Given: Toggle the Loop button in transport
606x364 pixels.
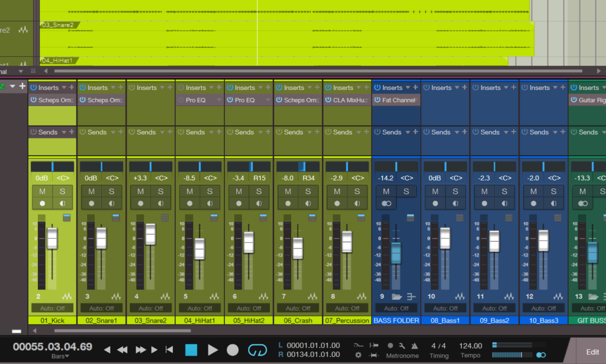Looking at the screenshot, I should (x=257, y=350).
